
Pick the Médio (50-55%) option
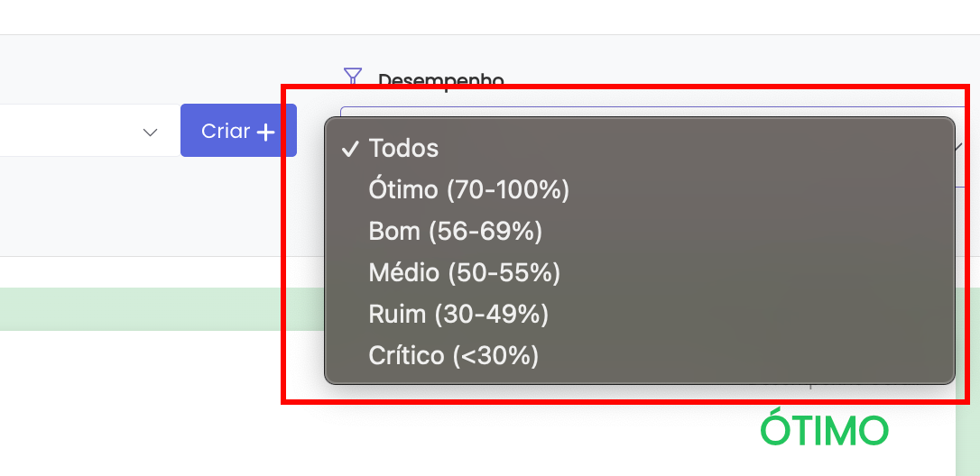pyautogui.click(x=465, y=272)
